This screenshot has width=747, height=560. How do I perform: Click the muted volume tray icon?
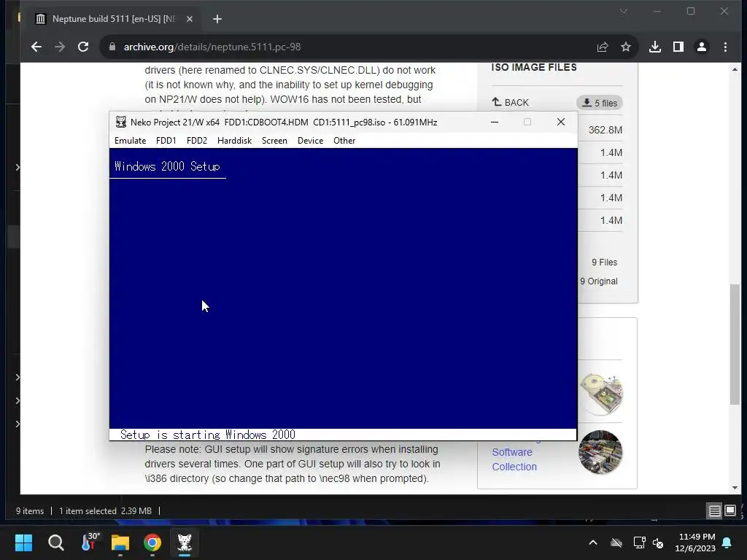(658, 542)
